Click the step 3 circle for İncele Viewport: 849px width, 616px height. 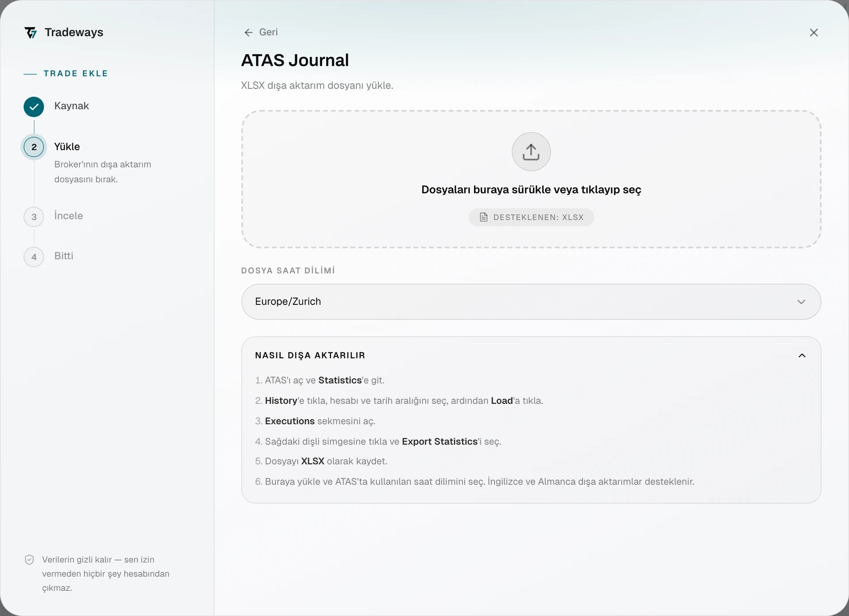pos(34,217)
